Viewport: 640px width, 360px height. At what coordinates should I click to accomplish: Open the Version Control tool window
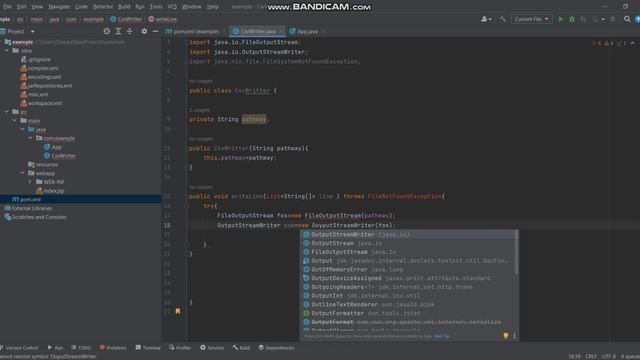pos(19,348)
